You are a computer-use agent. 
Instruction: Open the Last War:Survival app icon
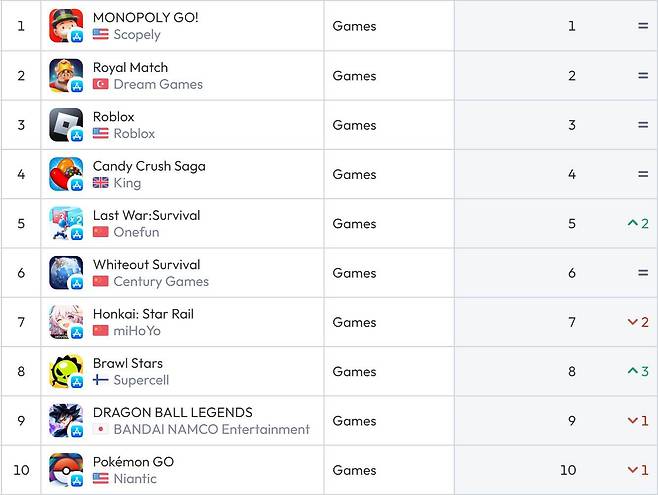pos(66,223)
